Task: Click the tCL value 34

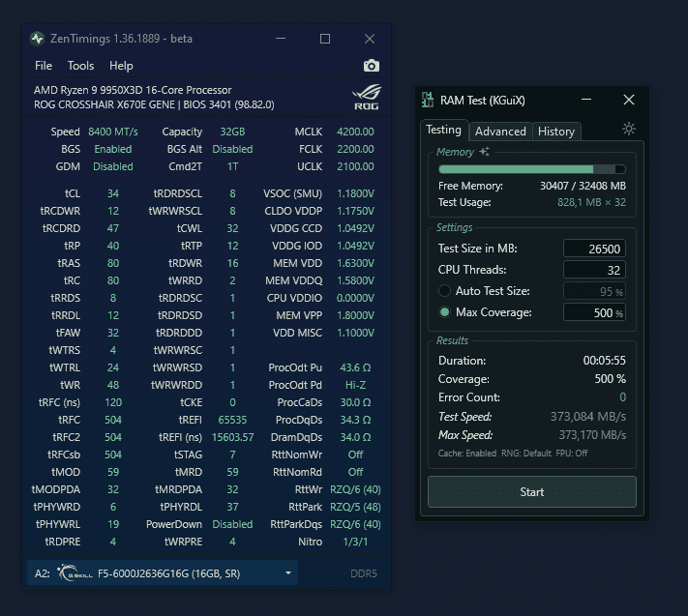Action: coord(113,193)
